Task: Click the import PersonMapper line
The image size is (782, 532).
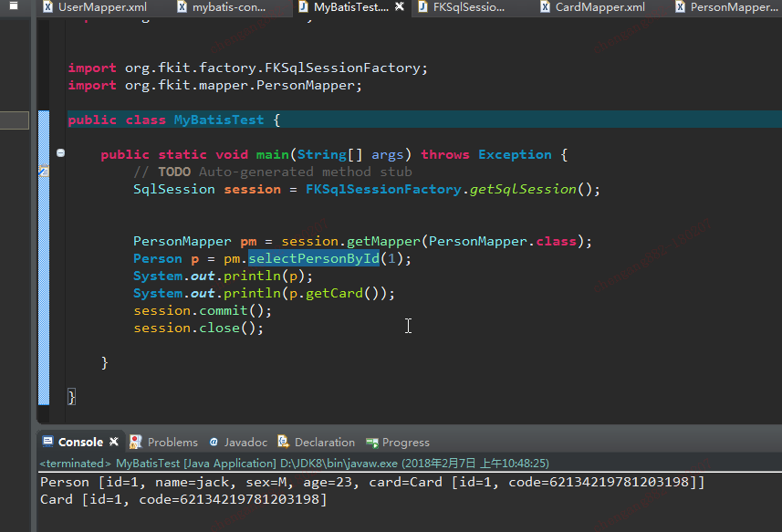Action: (215, 85)
